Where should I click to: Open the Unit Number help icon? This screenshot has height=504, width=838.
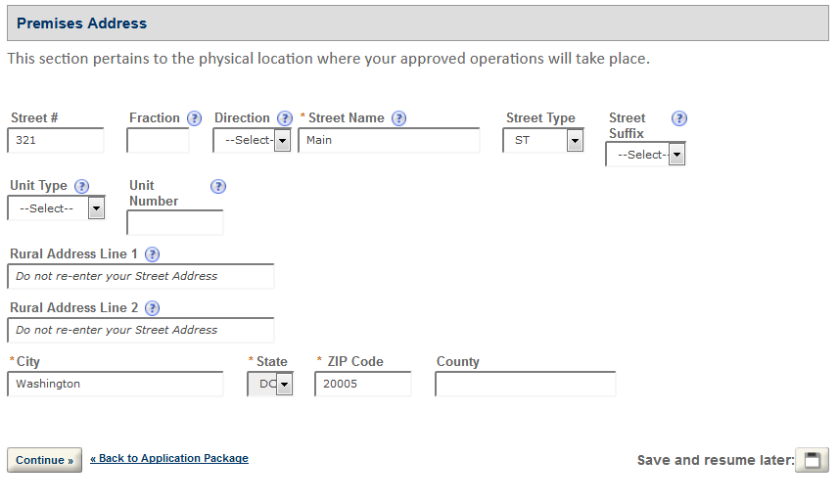click(x=218, y=186)
